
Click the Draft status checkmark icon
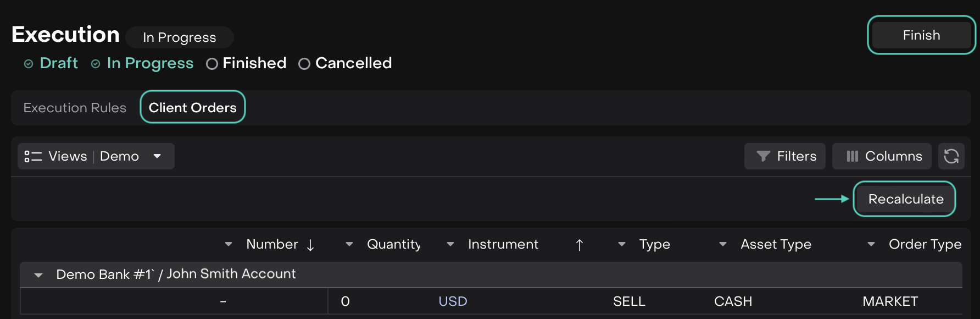click(x=29, y=64)
